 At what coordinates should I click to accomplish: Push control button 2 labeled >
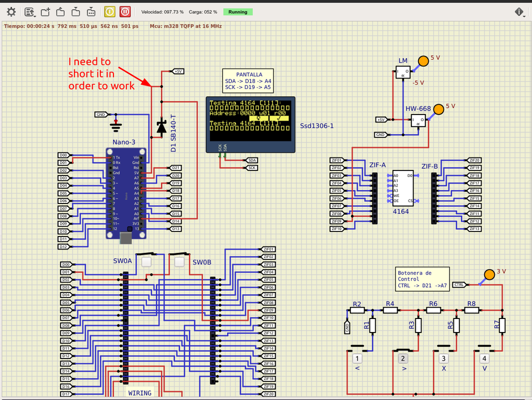[x=402, y=358]
